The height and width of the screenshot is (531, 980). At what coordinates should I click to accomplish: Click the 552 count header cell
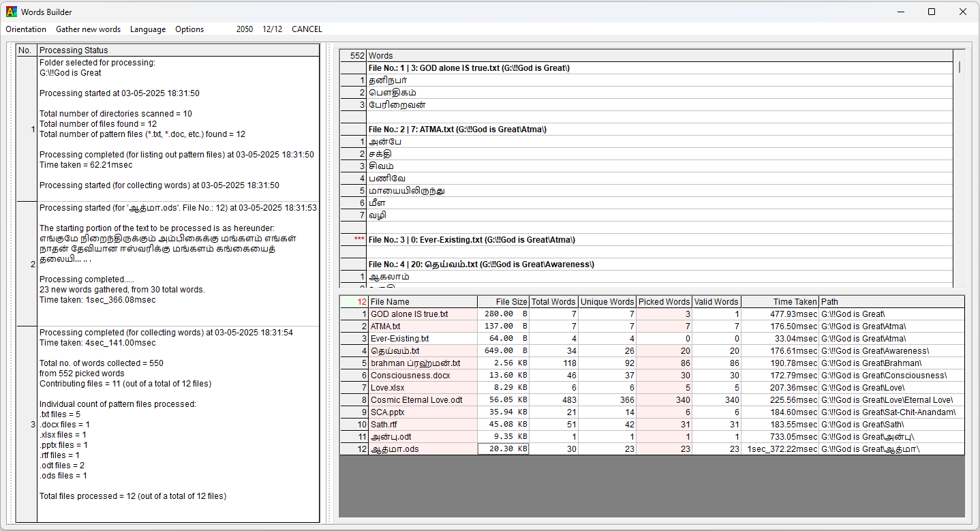[353, 56]
